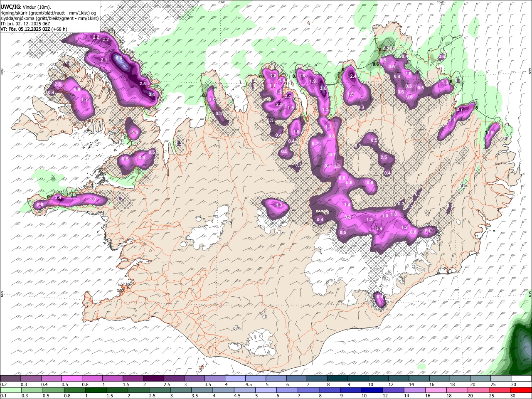Pick the 25 red-pink swatch in lower legend
Image resolution: width=532 pixels, height=399 pixels.
(499, 390)
